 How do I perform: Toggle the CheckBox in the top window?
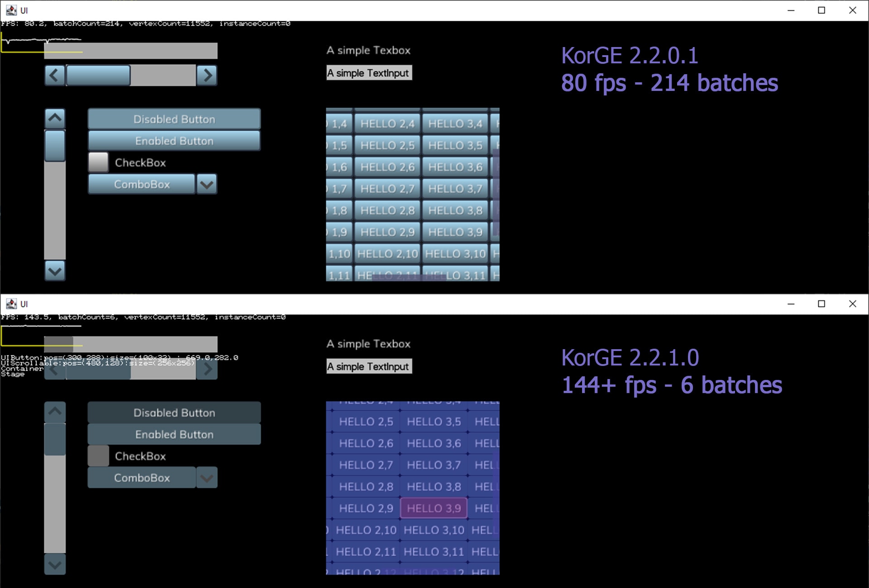(x=98, y=162)
